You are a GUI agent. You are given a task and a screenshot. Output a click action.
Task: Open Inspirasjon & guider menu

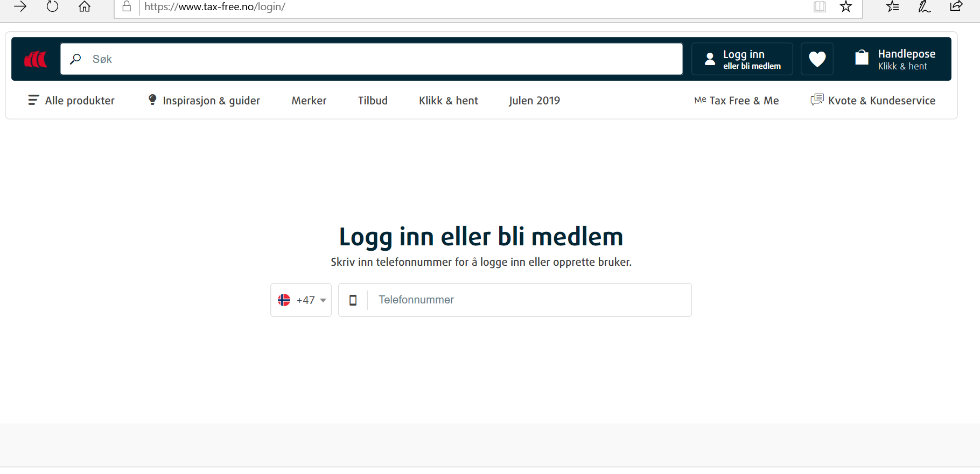[x=204, y=101]
